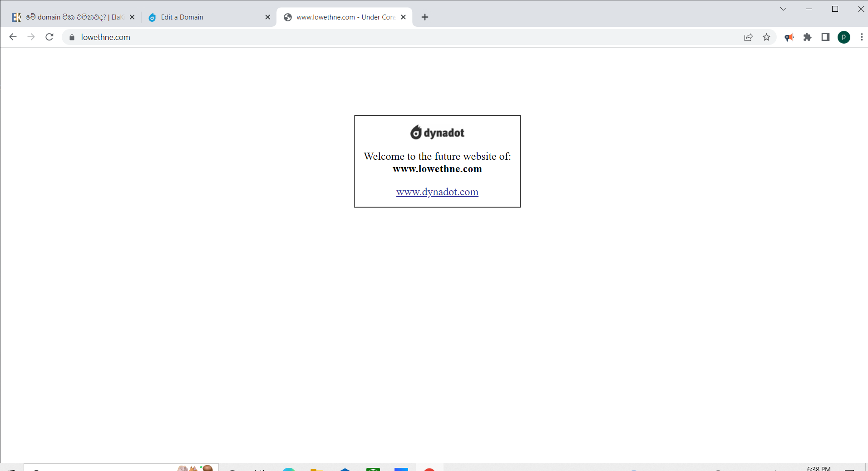Open the megaphone extension in the toolbar
Screen dimensions: 868x471
click(x=789, y=37)
